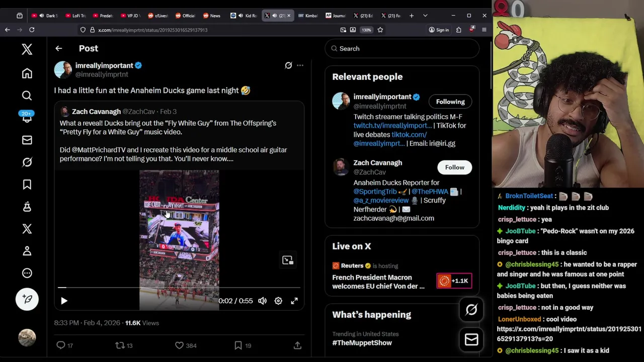Screen dimensions: 644x362
Task: Open Explore search icon in left sidebar
Action: click(x=27, y=96)
